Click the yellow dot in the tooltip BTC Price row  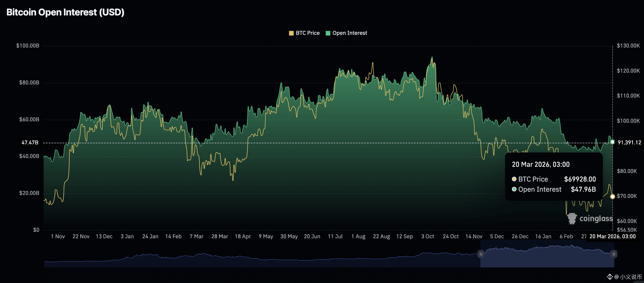514,179
